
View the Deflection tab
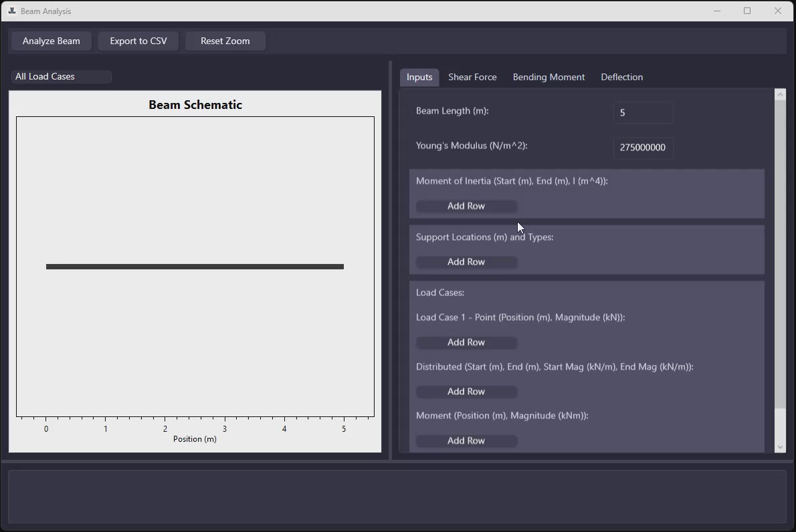(621, 77)
